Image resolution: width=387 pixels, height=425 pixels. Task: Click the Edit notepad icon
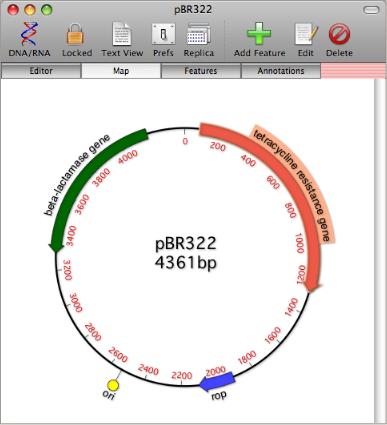pyautogui.click(x=306, y=34)
